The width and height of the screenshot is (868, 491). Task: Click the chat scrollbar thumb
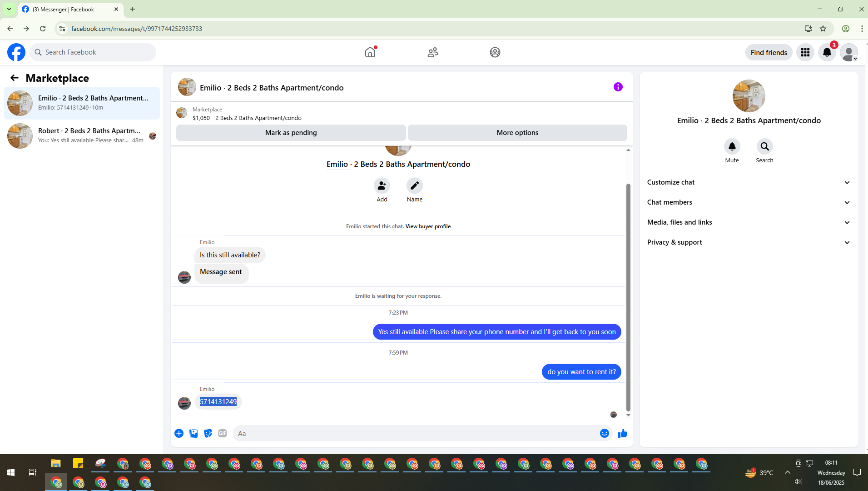click(x=628, y=297)
